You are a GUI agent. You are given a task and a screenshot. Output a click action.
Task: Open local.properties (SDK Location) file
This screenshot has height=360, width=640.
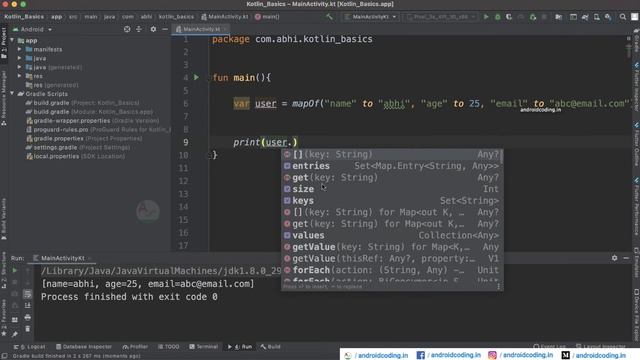(x=75, y=156)
